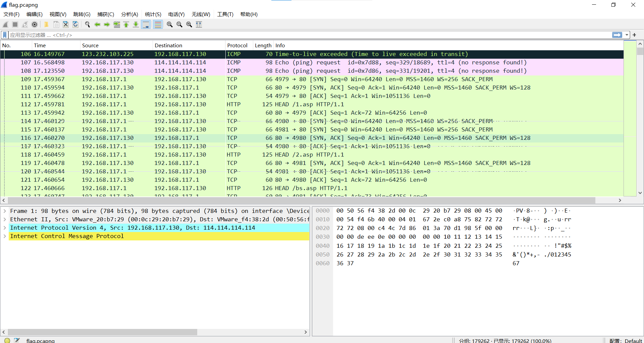
Task: Click the stop capture square icon
Action: click(x=15, y=24)
